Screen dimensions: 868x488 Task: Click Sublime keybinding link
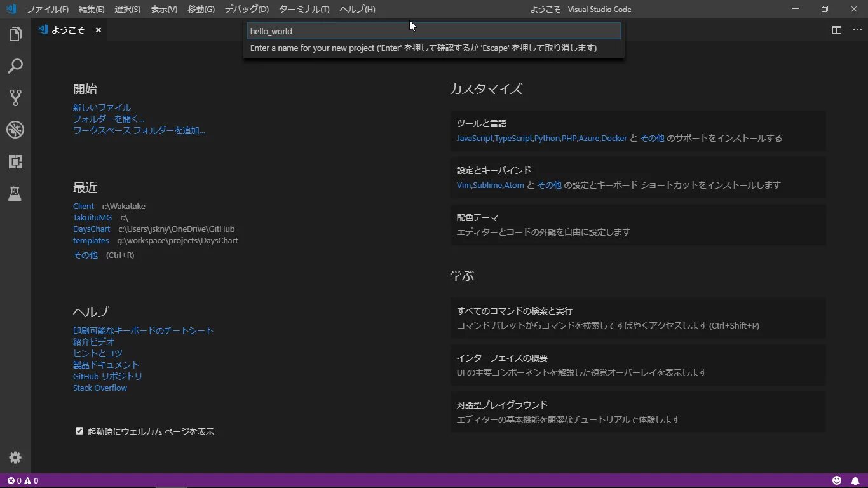pos(487,185)
